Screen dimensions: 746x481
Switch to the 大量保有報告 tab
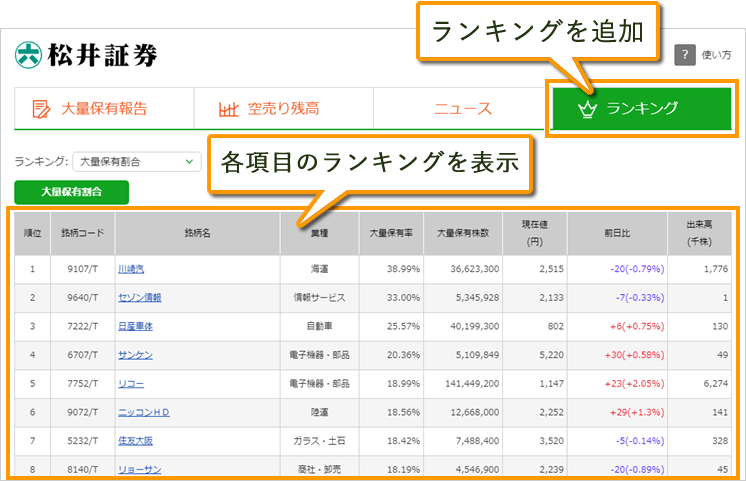pos(104,108)
